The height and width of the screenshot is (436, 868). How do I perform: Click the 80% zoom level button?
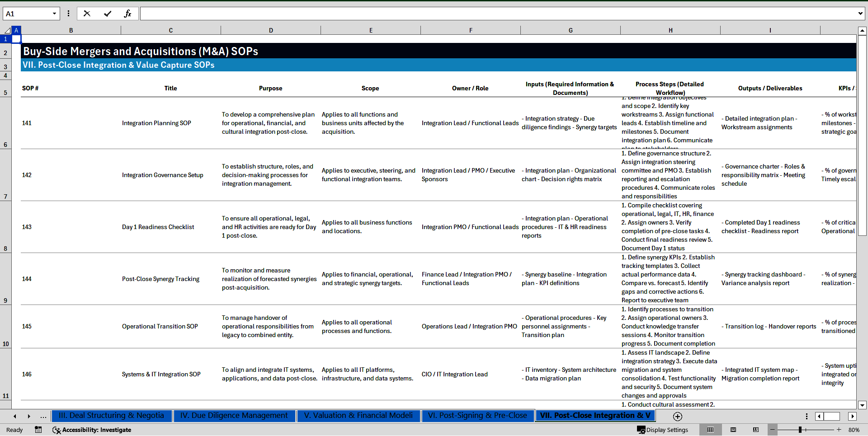click(x=854, y=430)
